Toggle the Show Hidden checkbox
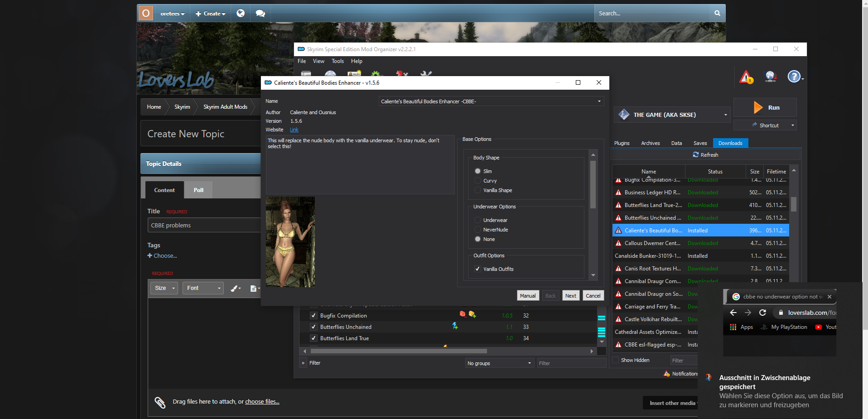868x419 pixels. point(615,360)
